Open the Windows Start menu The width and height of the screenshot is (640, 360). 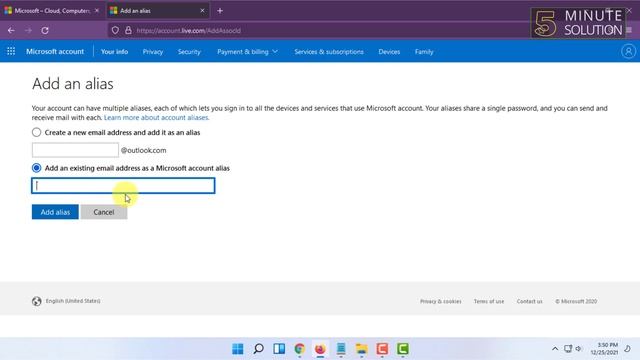[238, 349]
